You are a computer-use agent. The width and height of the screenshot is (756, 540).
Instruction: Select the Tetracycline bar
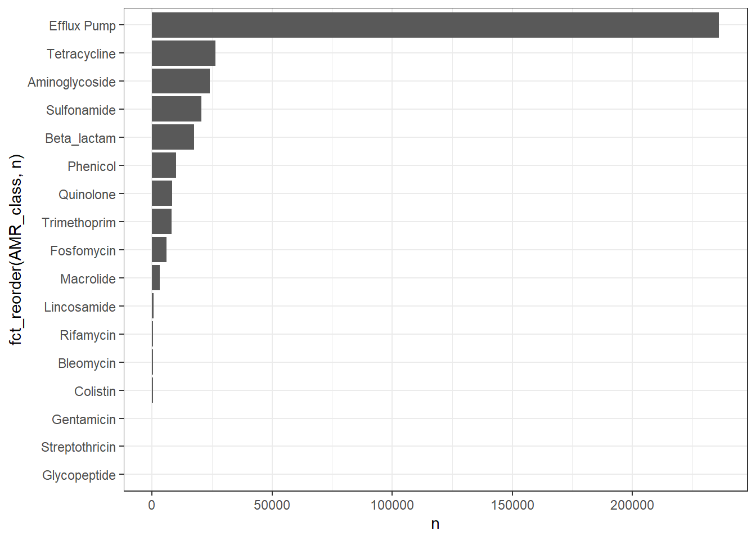183,53
